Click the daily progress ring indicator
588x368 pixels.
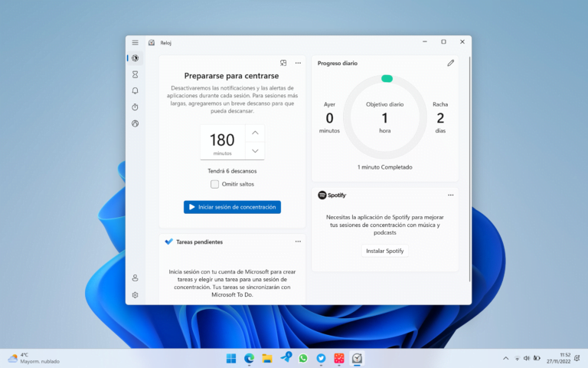(x=387, y=78)
